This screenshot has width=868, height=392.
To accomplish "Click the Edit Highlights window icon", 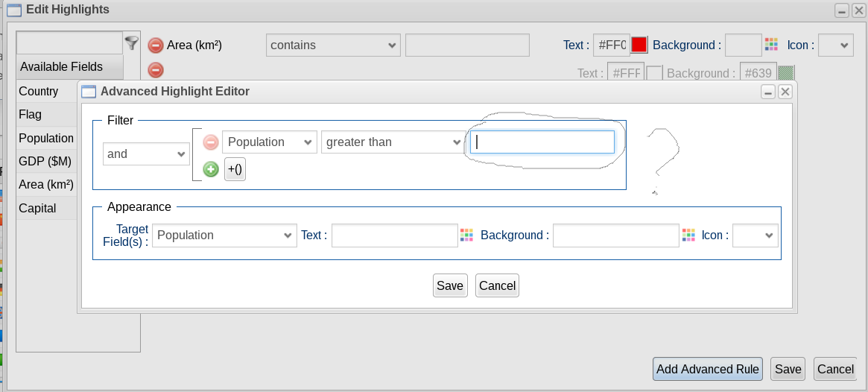I will [14, 10].
